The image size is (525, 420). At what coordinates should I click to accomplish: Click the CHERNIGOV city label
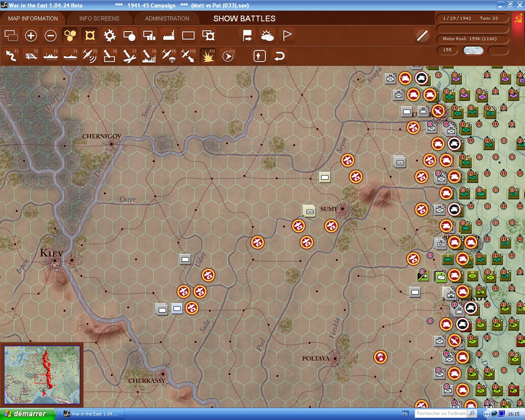coord(102,136)
